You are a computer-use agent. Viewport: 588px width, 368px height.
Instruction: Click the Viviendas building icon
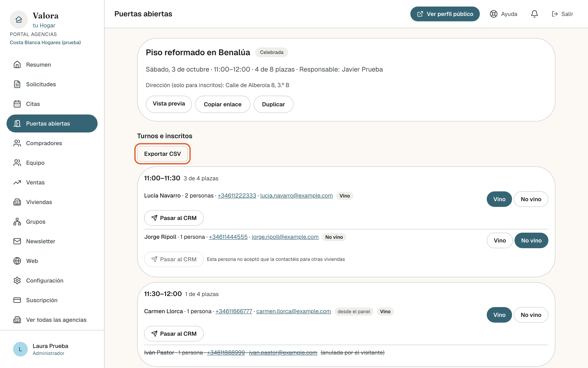(17, 202)
